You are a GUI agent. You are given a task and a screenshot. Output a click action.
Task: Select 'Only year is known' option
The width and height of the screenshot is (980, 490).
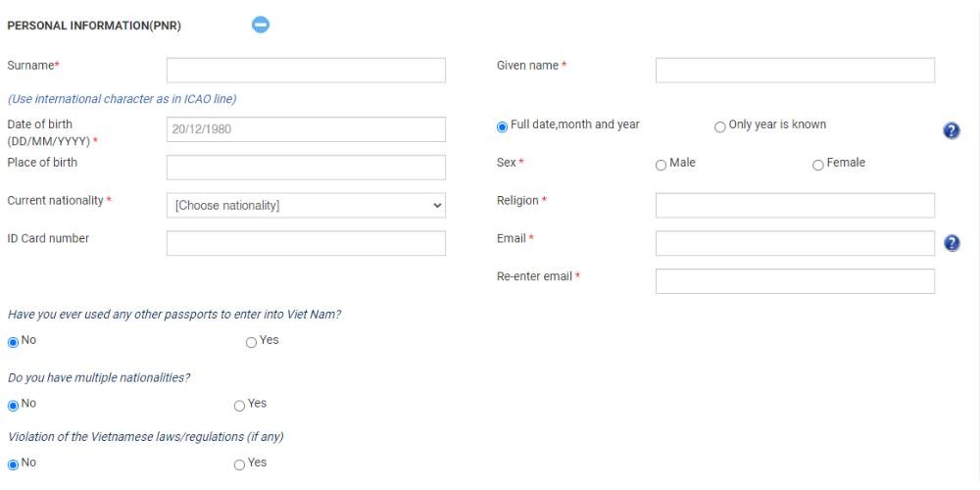pyautogui.click(x=720, y=126)
